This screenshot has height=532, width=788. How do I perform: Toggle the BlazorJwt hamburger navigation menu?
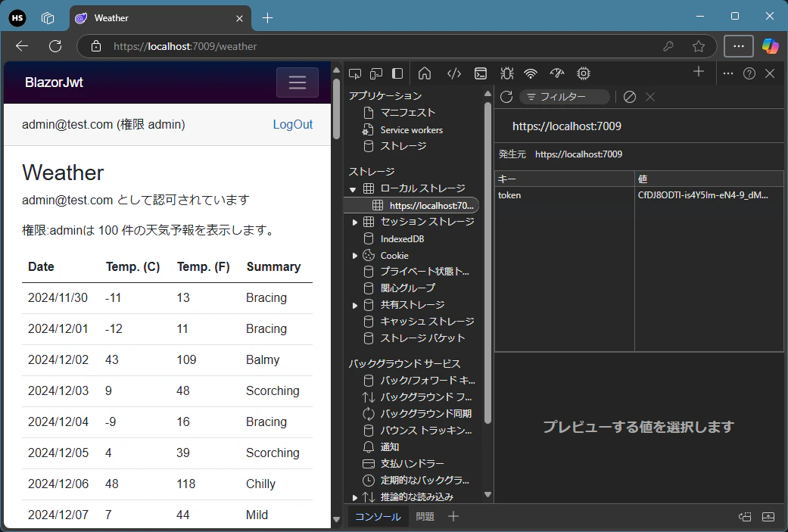tap(297, 82)
